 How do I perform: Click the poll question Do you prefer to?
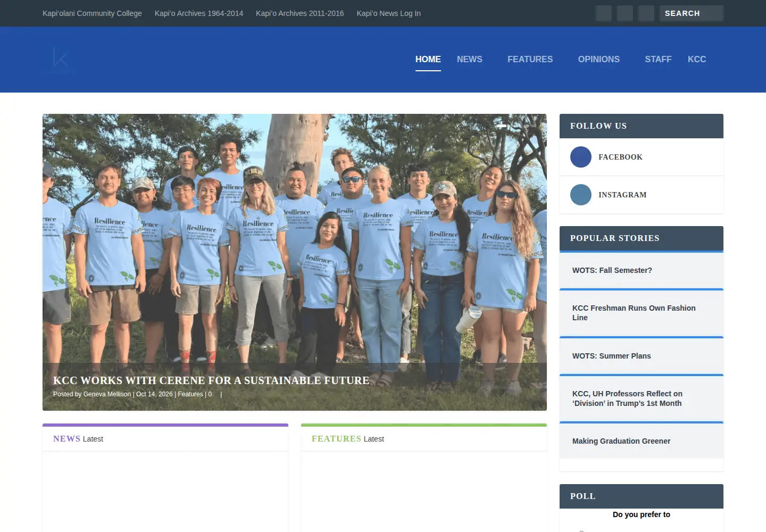point(642,514)
